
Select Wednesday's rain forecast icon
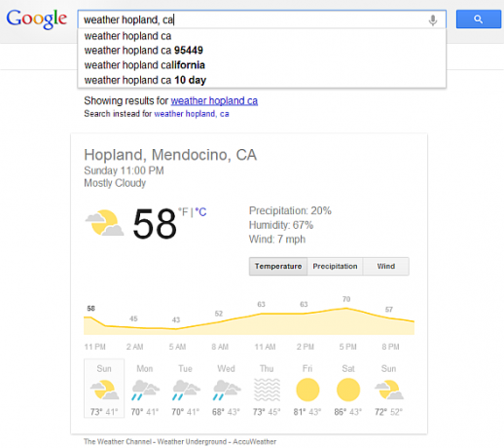[x=227, y=390]
